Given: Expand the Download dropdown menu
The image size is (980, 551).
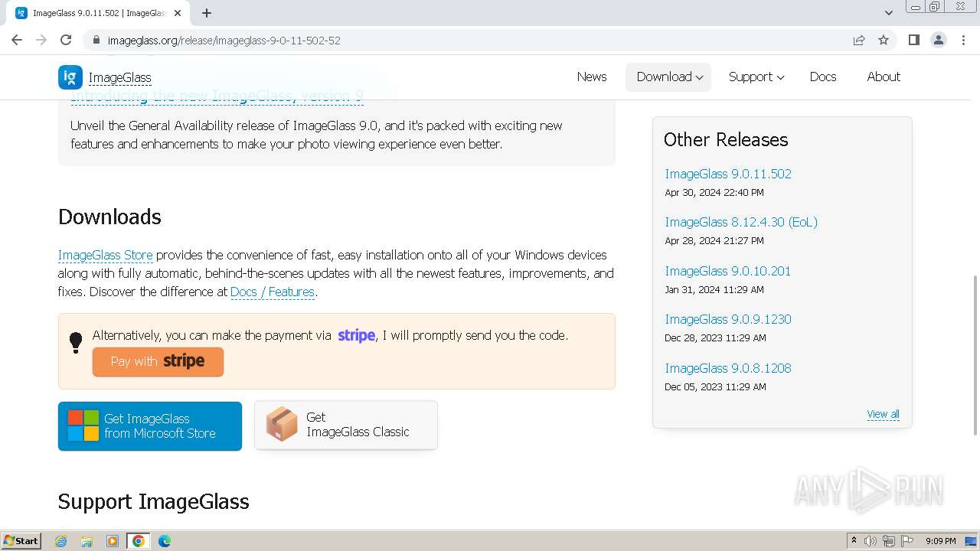Looking at the screenshot, I should [x=669, y=77].
